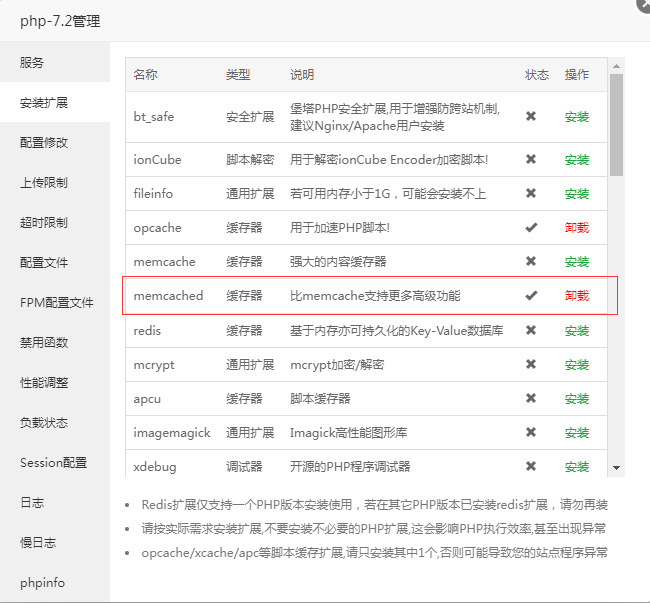Switch to 配置修改 sidebar tab

tap(55, 142)
